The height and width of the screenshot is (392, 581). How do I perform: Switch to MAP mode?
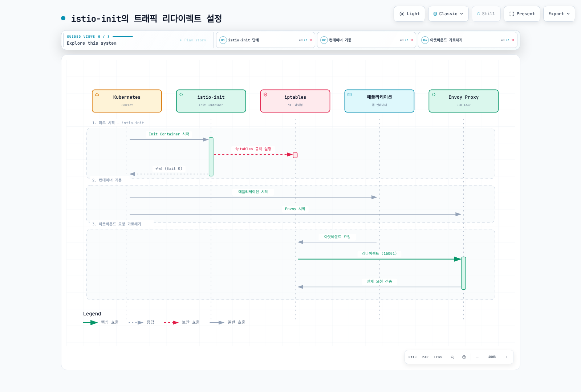425,357
